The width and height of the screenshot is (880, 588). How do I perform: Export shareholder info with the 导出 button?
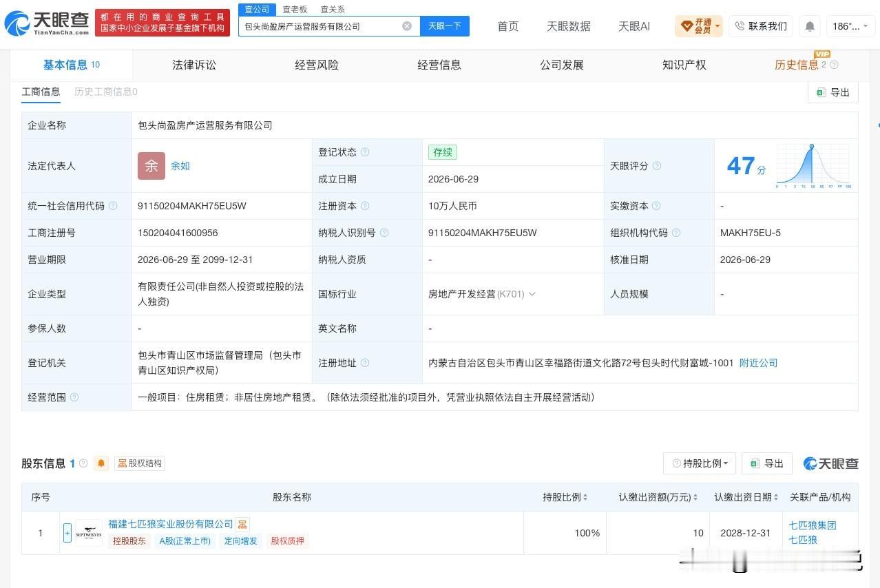pos(766,463)
